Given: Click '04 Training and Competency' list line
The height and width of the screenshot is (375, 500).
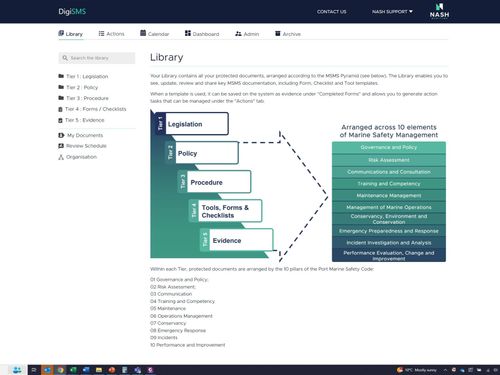Looking at the screenshot, I should (x=182, y=301).
